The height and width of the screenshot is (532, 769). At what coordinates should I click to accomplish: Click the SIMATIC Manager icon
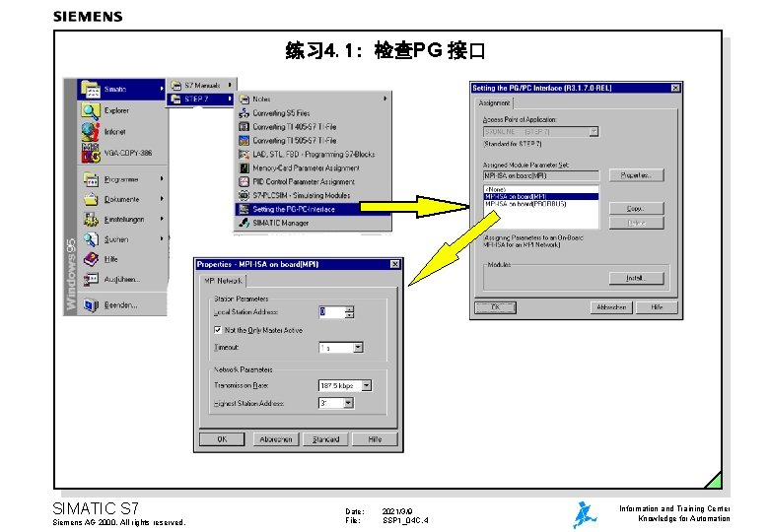[x=244, y=223]
